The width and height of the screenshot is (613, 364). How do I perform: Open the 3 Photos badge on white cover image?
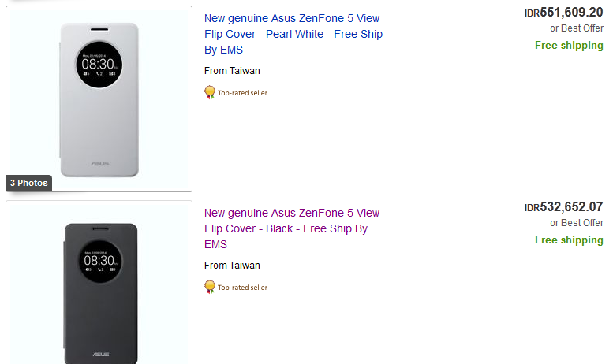pyautogui.click(x=29, y=183)
